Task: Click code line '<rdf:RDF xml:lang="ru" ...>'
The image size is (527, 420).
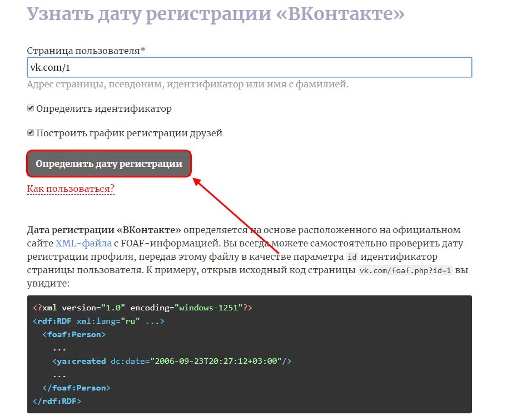Action: (x=98, y=321)
